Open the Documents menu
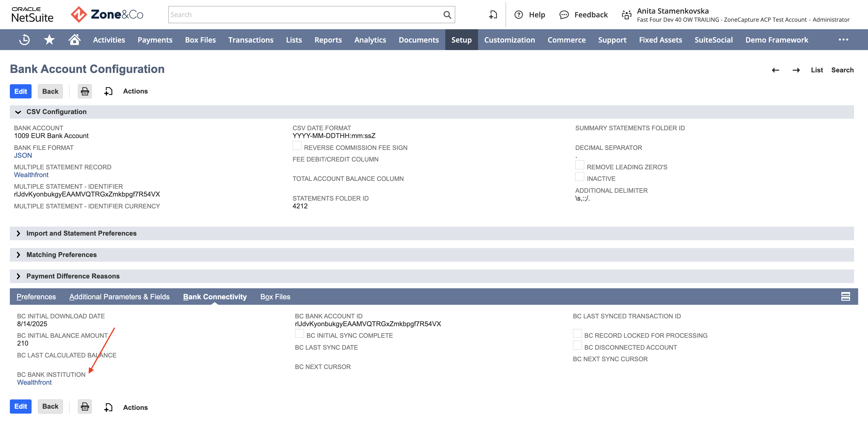The width and height of the screenshot is (868, 422). [x=419, y=40]
